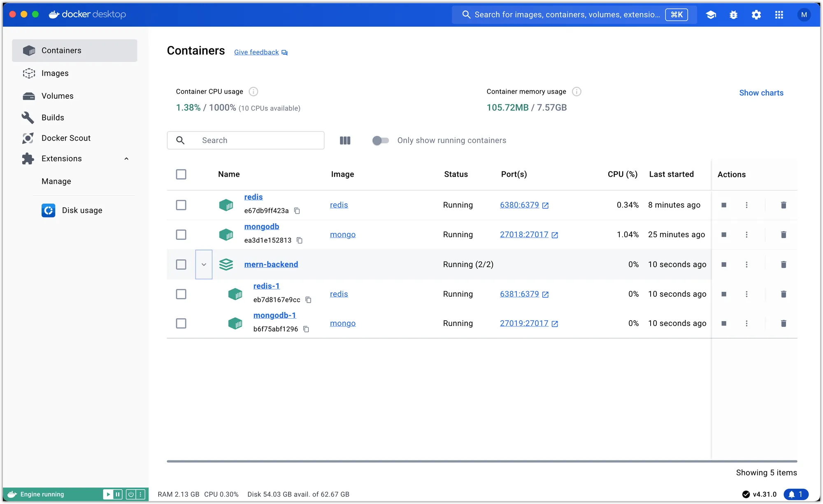Click the horizontal scrollbar under table
The width and height of the screenshot is (823, 504).
coord(482,461)
